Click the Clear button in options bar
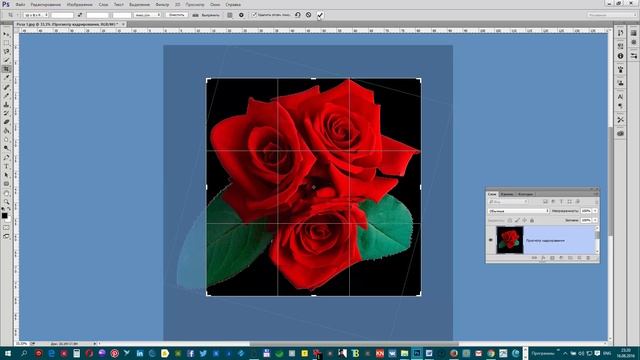 tap(177, 15)
